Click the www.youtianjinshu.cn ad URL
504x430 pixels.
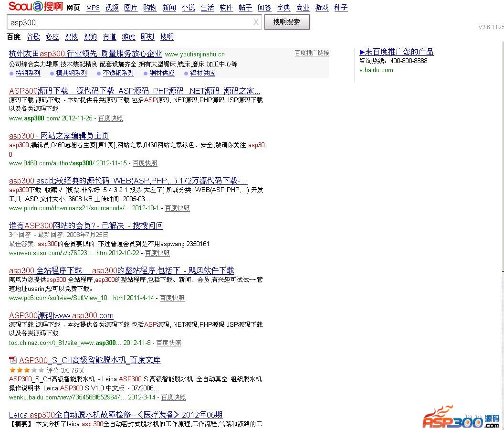[x=195, y=54]
